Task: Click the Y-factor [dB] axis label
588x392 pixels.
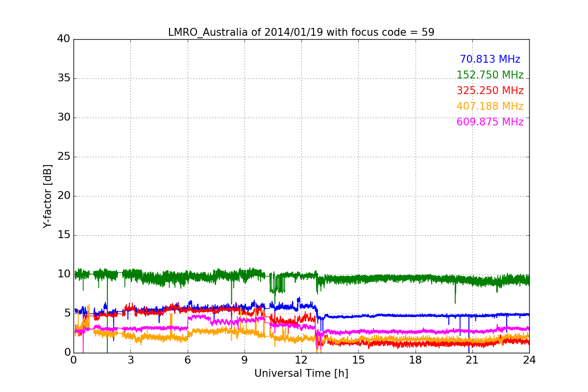Action: (x=48, y=196)
